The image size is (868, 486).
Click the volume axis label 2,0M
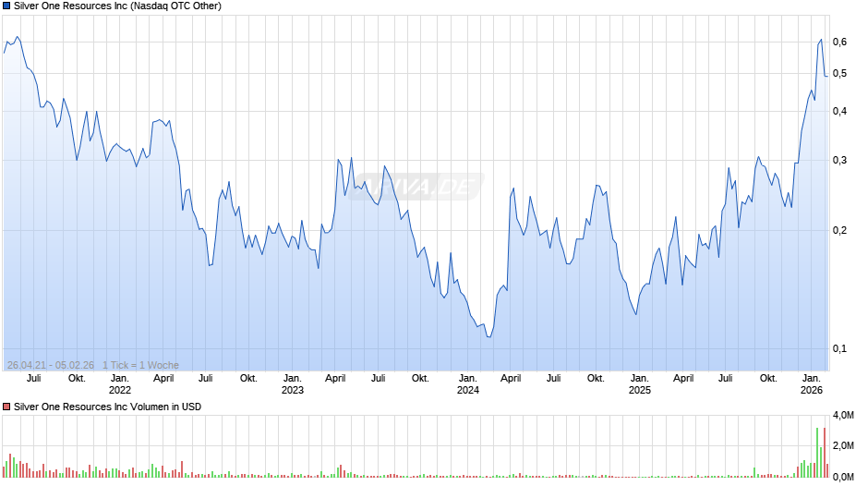843,446
